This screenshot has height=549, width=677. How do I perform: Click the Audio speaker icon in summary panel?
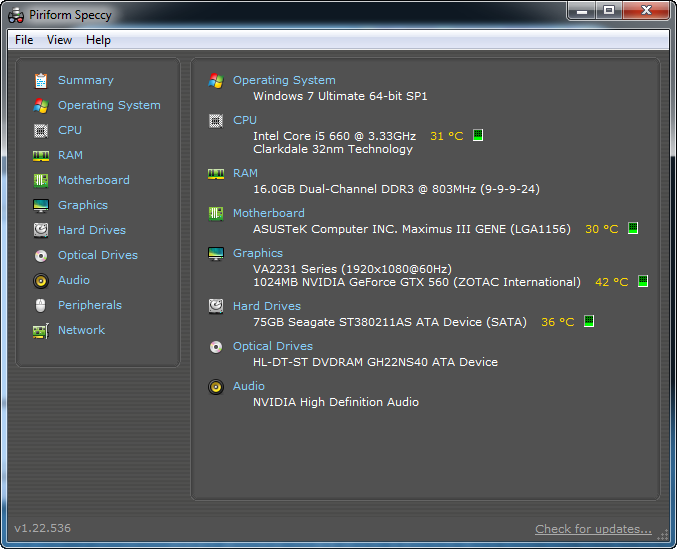tap(216, 387)
